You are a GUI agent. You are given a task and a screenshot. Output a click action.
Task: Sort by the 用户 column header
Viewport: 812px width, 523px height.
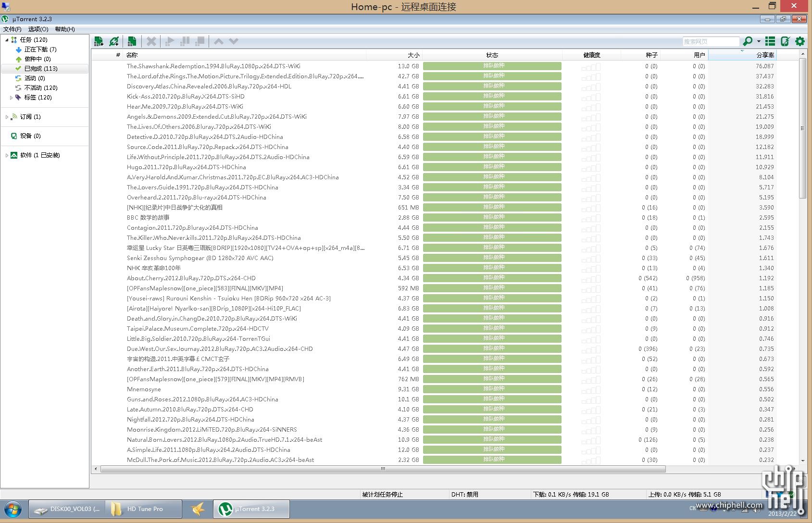tap(684, 55)
